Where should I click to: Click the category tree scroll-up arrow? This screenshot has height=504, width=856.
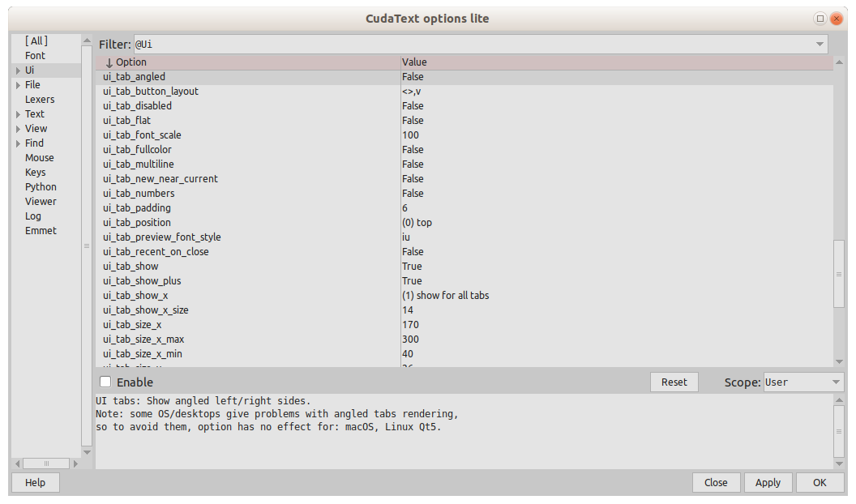tap(87, 41)
